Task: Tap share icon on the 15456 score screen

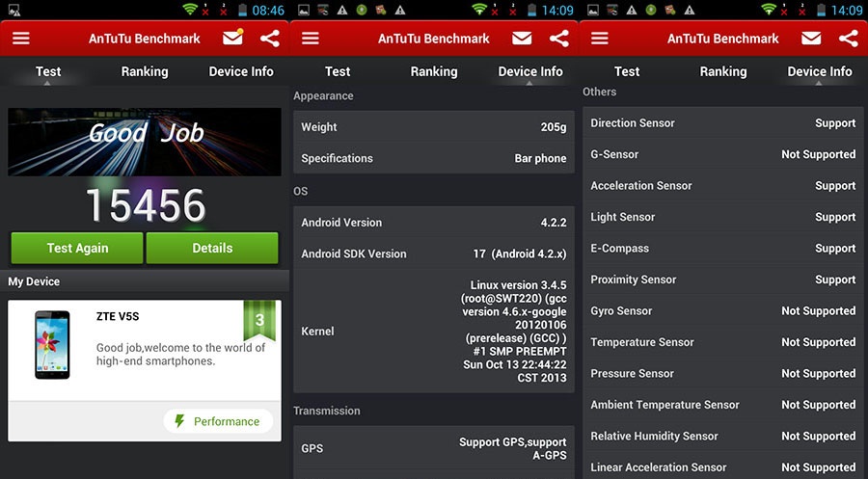Action: [x=270, y=39]
